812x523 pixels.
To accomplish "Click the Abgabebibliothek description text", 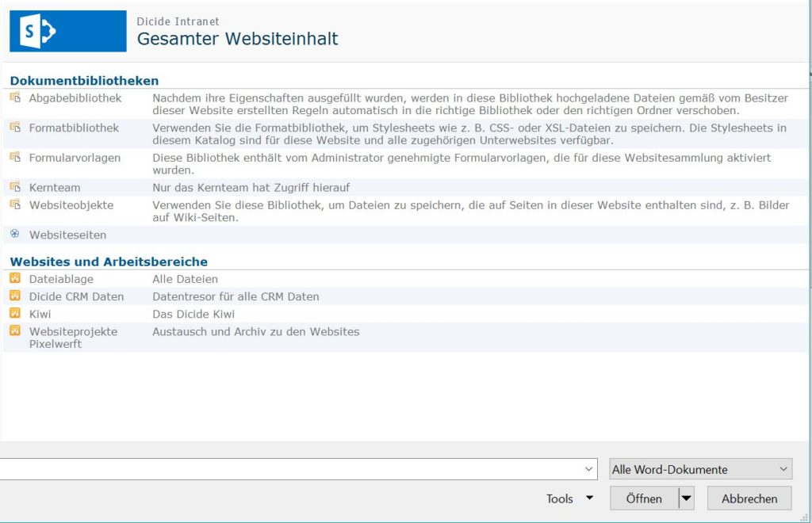I will pos(470,105).
